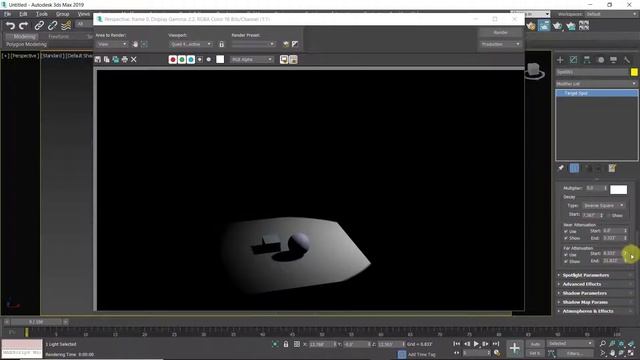The width and height of the screenshot is (640, 360).
Task: Open the Tools menu
Action: [42, 14]
